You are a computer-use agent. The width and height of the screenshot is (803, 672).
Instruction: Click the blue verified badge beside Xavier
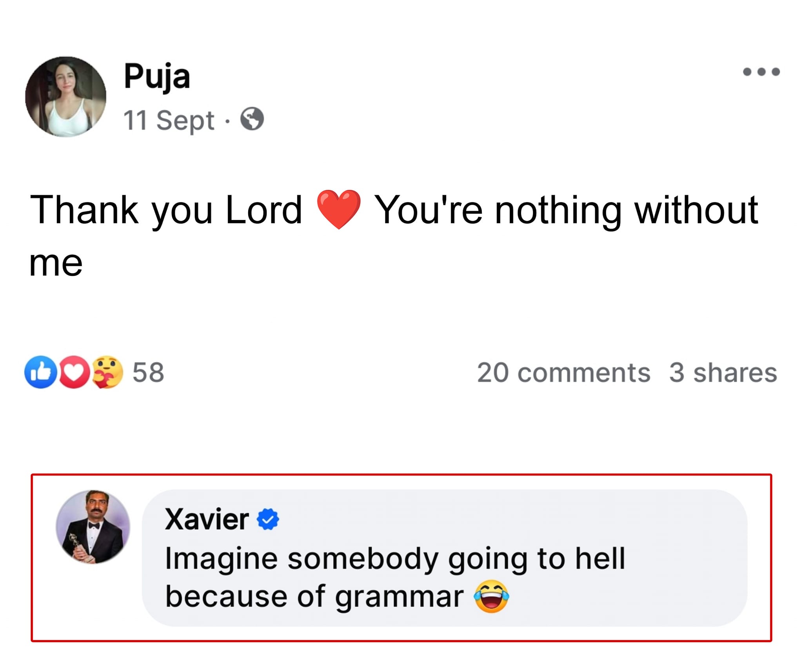coord(268,519)
